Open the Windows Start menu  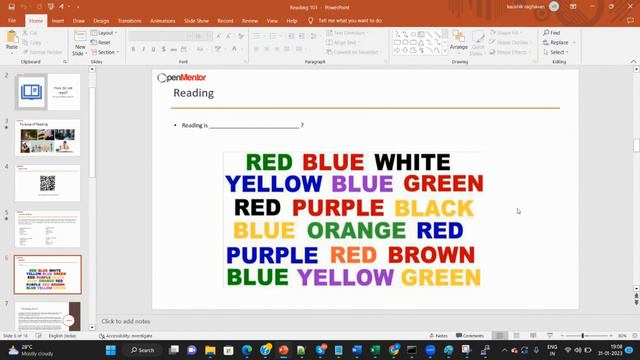(111, 350)
